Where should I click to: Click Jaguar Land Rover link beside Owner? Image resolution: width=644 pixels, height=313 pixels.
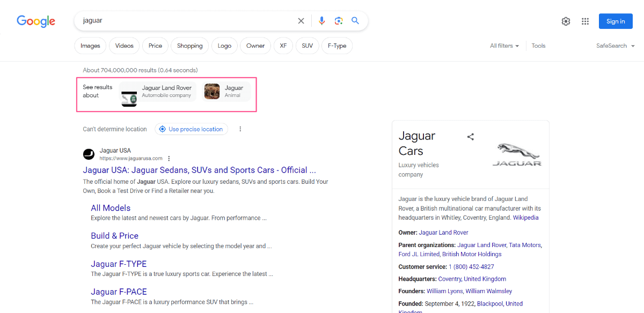click(x=444, y=233)
